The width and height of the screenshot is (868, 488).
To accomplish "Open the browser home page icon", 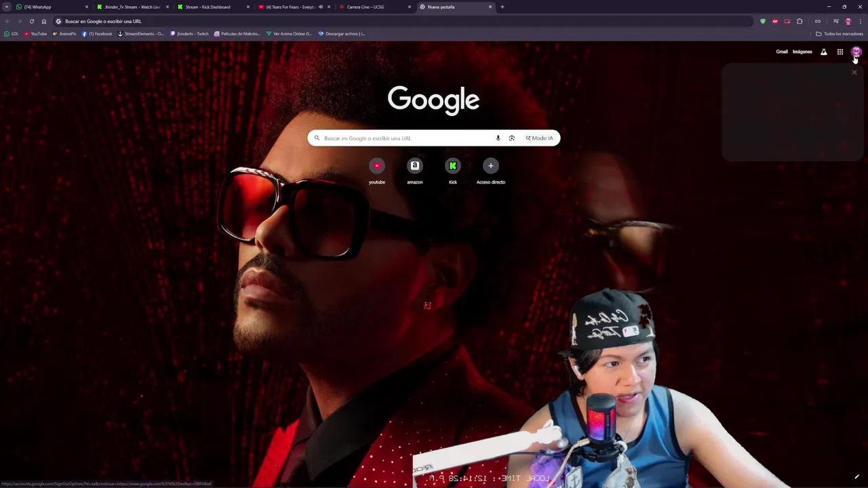I will click(44, 21).
